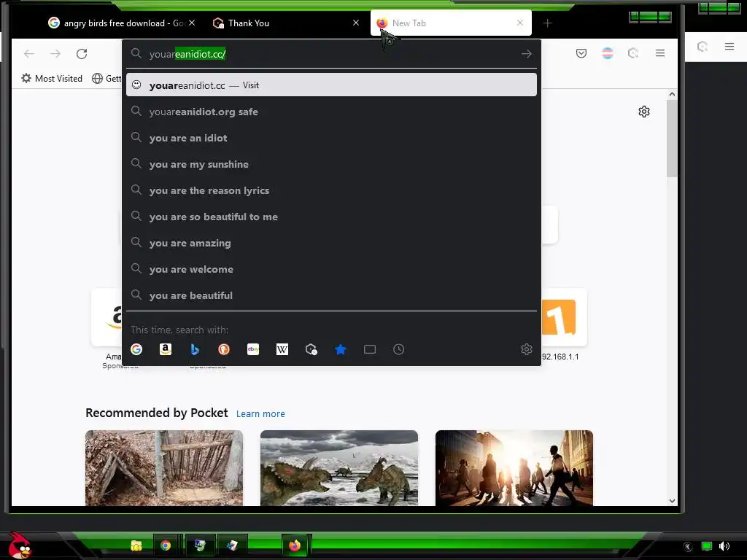Select suggestion youareanidiot.org safe

pos(331,112)
